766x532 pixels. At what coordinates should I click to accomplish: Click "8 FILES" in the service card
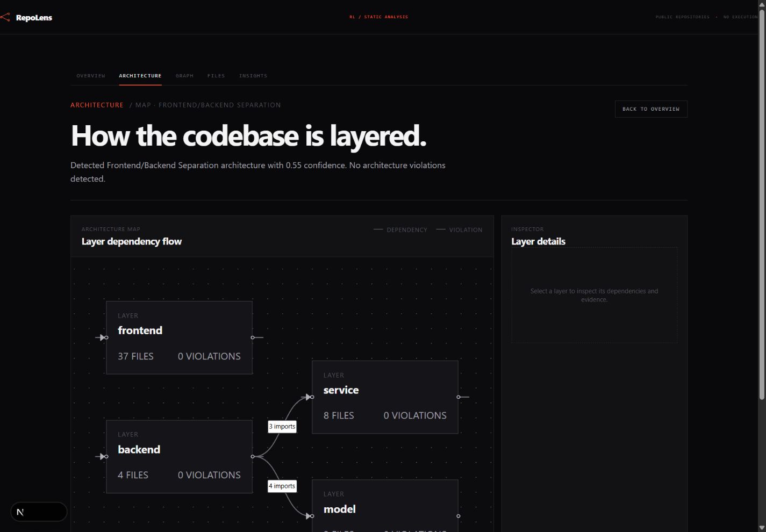(339, 415)
